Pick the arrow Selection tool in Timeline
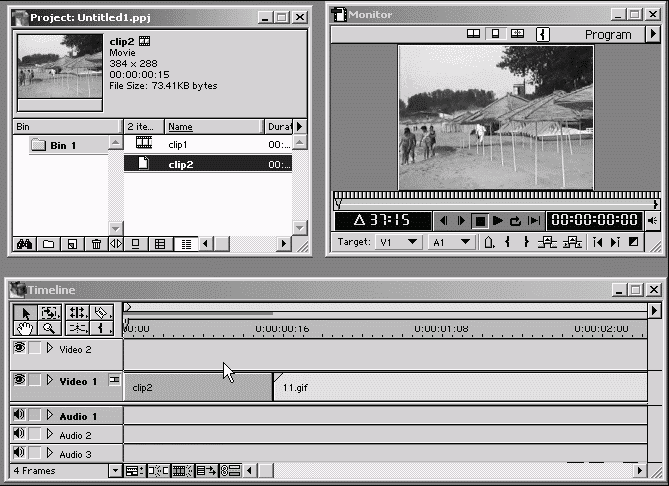The height and width of the screenshot is (486, 669). point(25,312)
